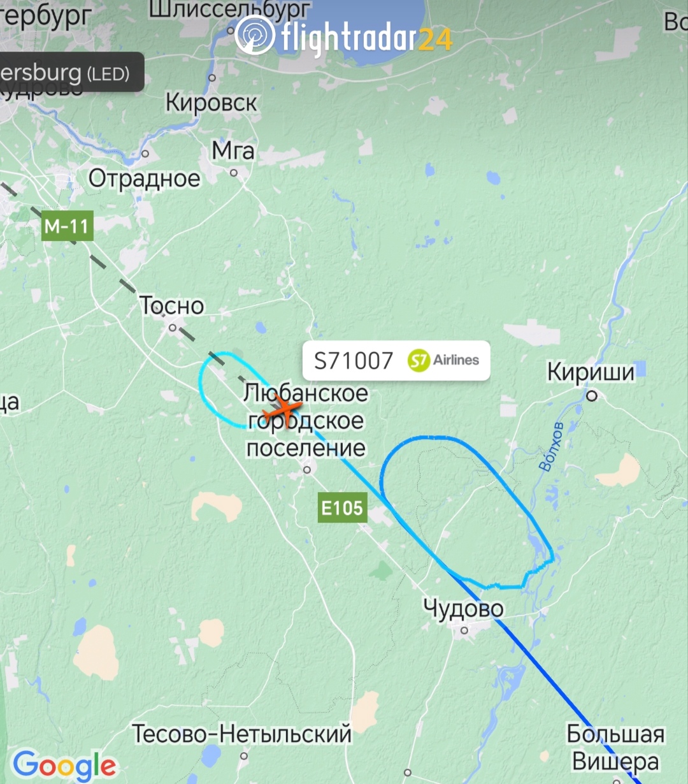The height and width of the screenshot is (784, 688).
Task: Tap the Flightradar24 radar logo icon
Action: (255, 36)
